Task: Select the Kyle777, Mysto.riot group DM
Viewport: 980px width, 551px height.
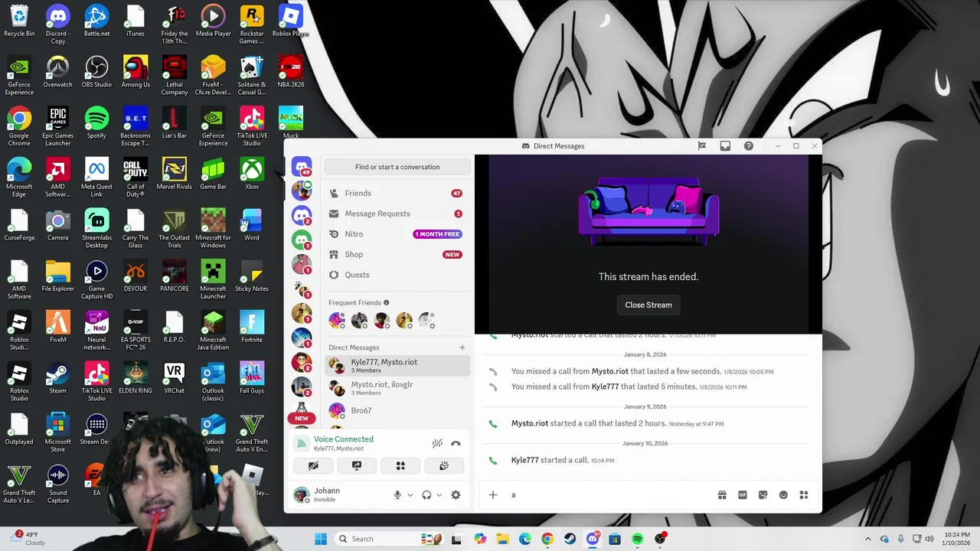Action: click(x=397, y=366)
